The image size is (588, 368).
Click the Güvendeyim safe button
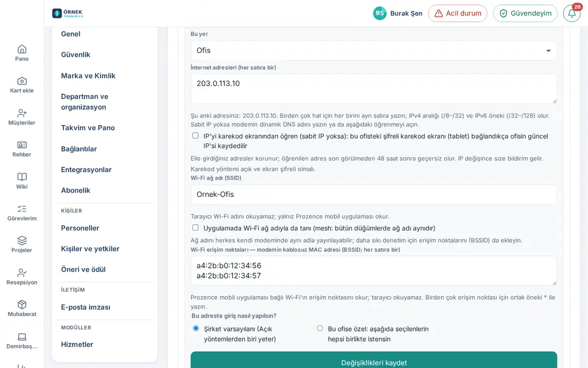pos(525,13)
